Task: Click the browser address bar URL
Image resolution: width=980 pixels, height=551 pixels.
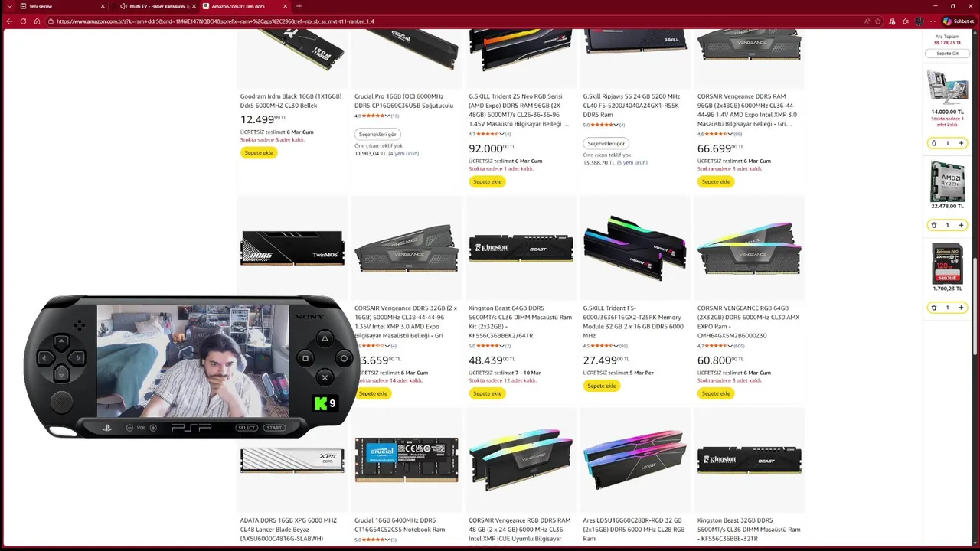Action: click(214, 21)
